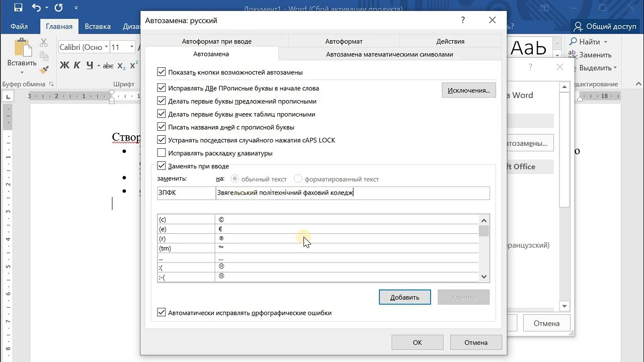Open the Исключения... button

pos(469,90)
